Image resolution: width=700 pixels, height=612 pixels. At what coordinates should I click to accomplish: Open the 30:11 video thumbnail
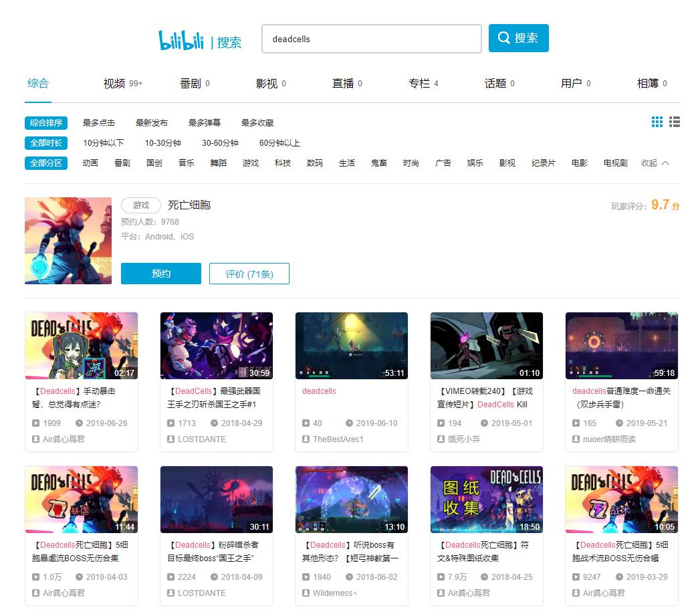[217, 500]
